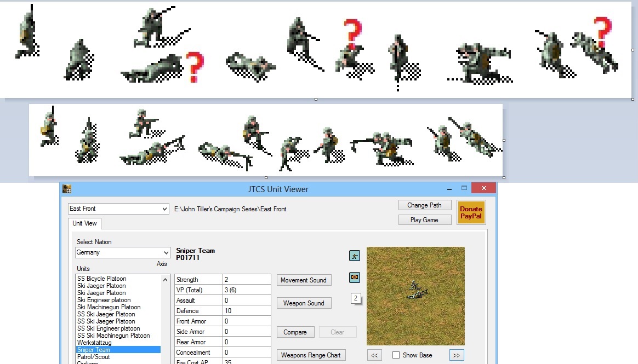Switch to the Unit View tab

click(84, 223)
